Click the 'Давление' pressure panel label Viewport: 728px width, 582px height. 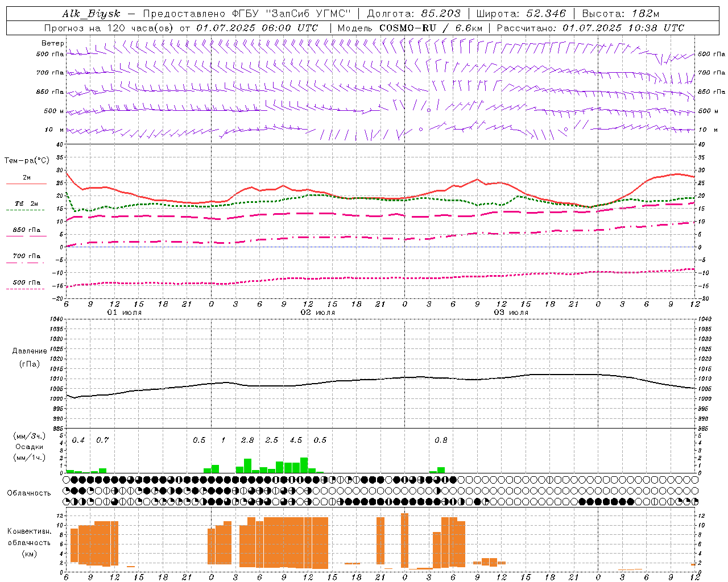(x=30, y=351)
